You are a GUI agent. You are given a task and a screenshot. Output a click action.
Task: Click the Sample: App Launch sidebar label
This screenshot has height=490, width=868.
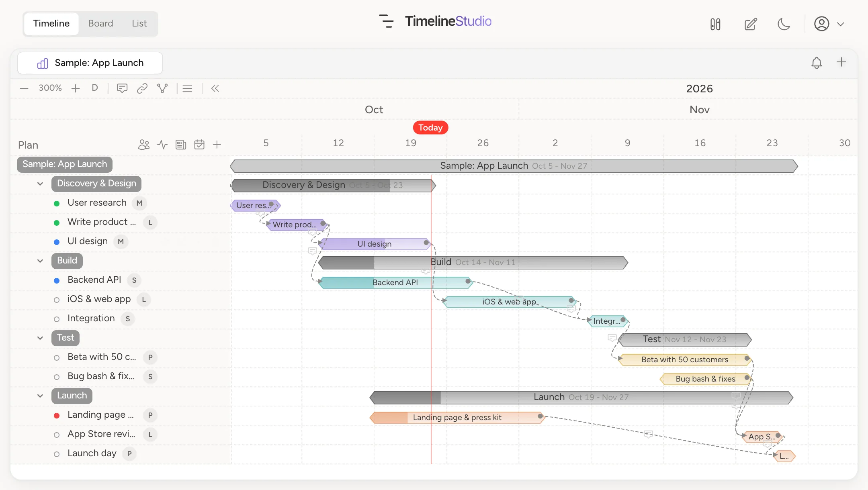pos(65,164)
